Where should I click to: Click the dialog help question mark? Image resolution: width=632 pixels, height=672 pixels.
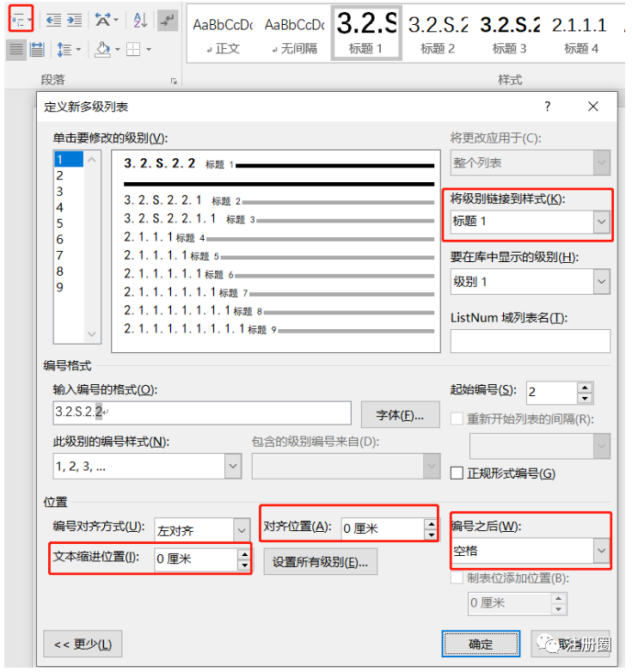tap(548, 107)
